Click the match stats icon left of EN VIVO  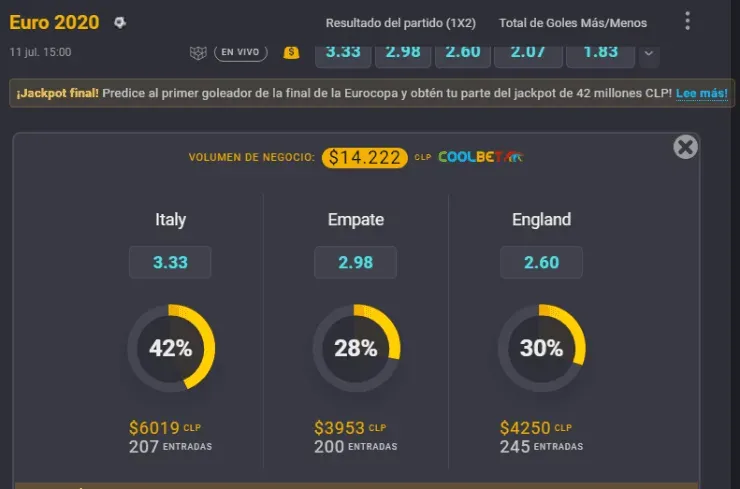[x=197, y=52]
